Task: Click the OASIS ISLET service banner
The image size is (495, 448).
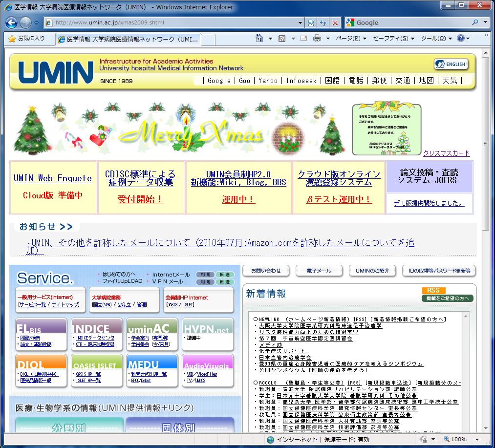Action: [97, 362]
